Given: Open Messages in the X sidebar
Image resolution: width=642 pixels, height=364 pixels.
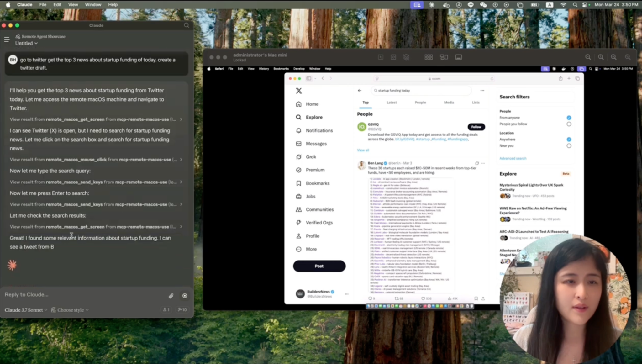Looking at the screenshot, I should pyautogui.click(x=316, y=144).
